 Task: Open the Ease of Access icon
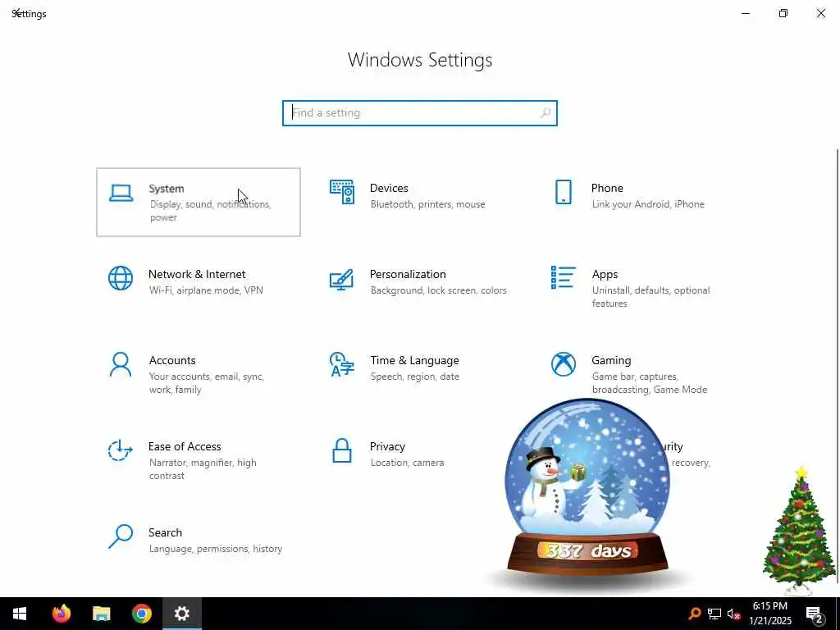(x=120, y=450)
